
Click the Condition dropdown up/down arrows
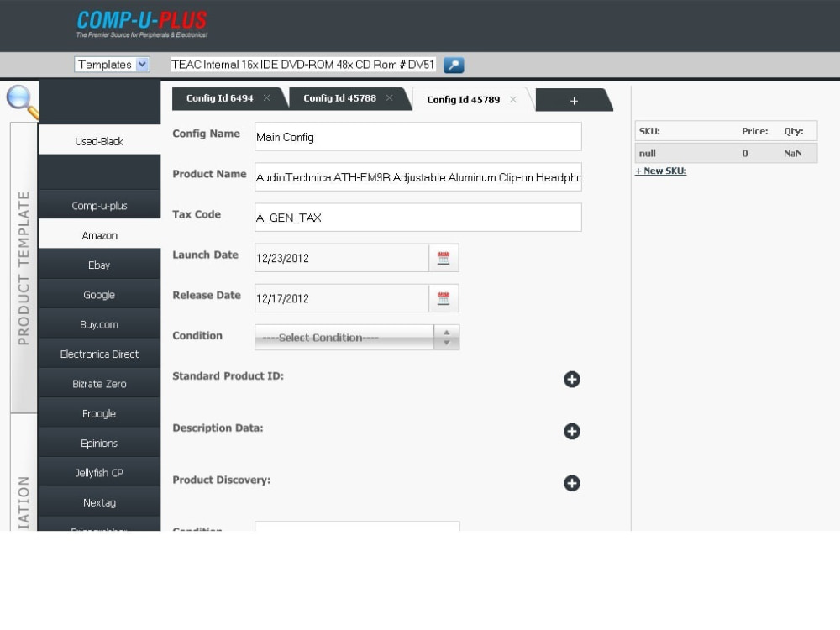(x=447, y=338)
